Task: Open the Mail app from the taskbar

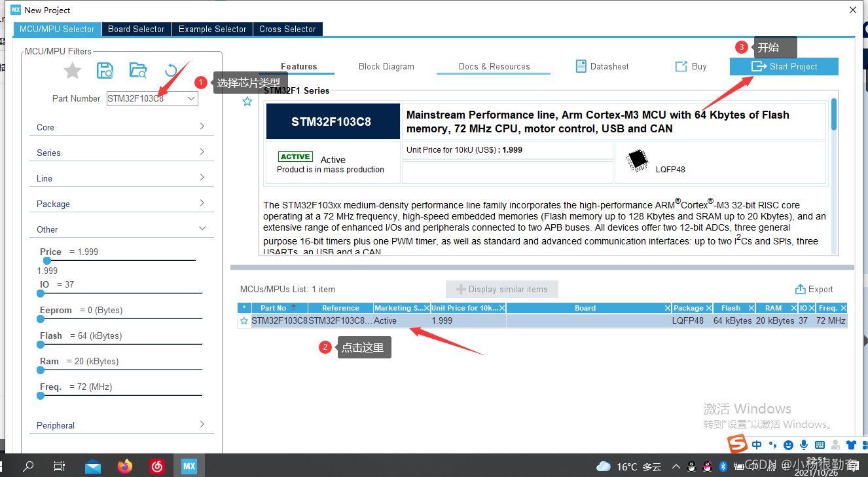Action: tap(93, 467)
